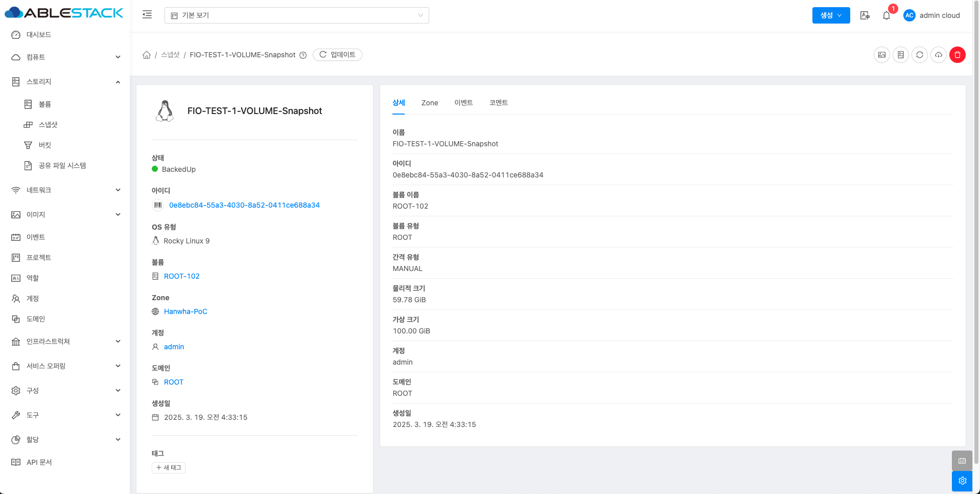Click the download snapshot cloud icon

coord(939,55)
